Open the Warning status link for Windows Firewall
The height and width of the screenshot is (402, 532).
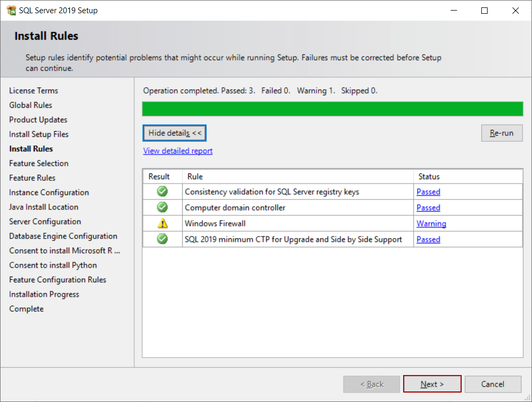coord(431,223)
